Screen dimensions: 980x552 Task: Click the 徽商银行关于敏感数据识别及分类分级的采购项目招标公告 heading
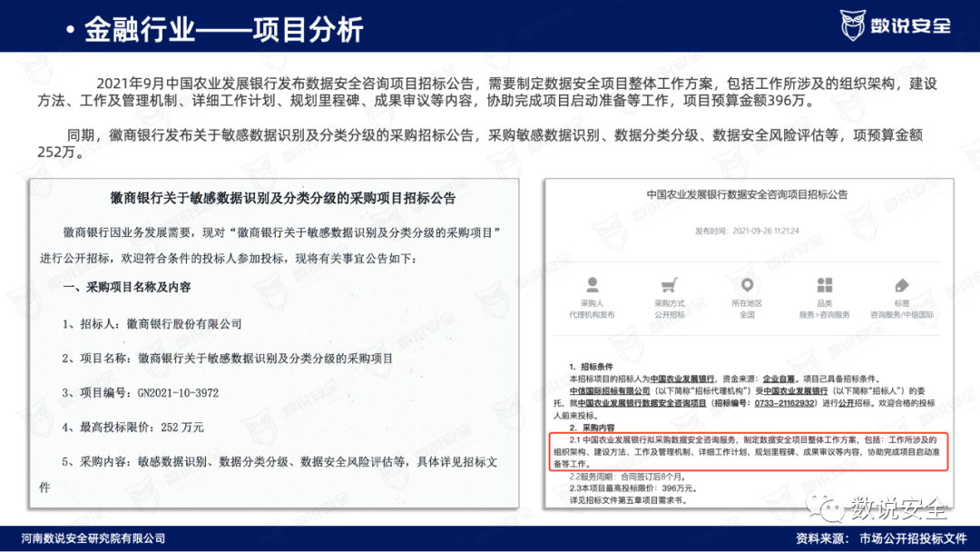pyautogui.click(x=283, y=198)
